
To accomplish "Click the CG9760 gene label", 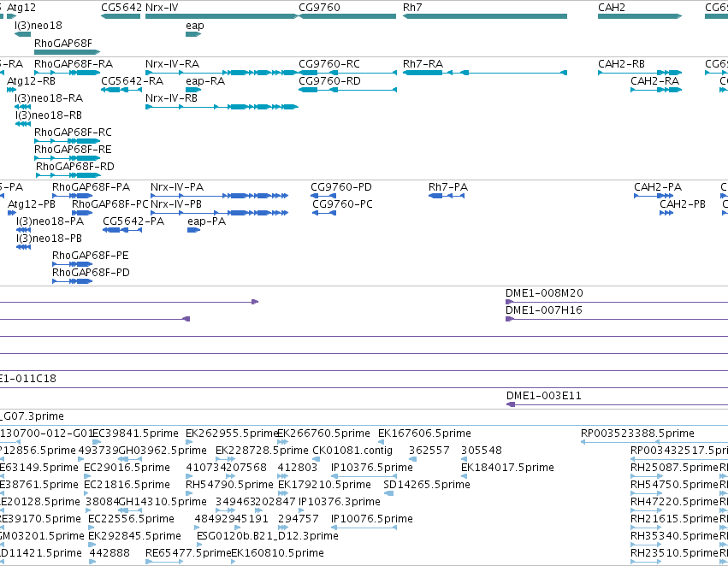I will 319,8.
